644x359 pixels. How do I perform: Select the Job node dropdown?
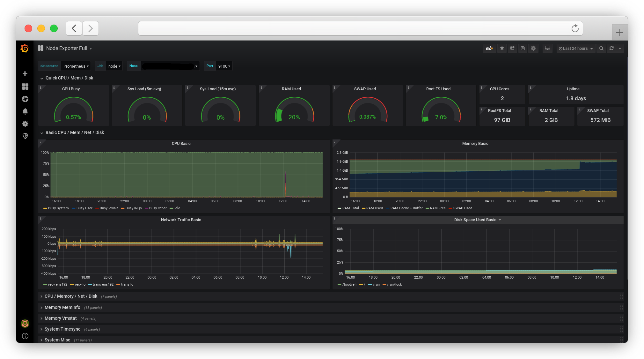coord(114,66)
